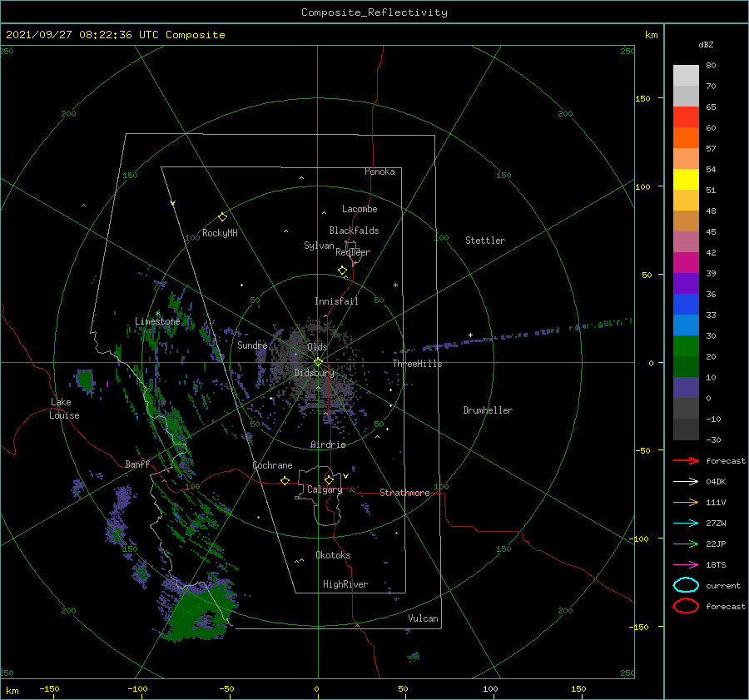Click the ThreeHills label
Image resolution: width=749 pixels, height=700 pixels.
[418, 364]
